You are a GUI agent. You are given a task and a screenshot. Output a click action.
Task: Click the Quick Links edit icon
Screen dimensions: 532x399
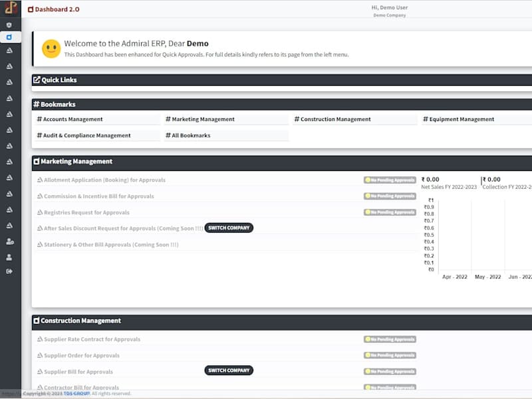click(x=37, y=80)
